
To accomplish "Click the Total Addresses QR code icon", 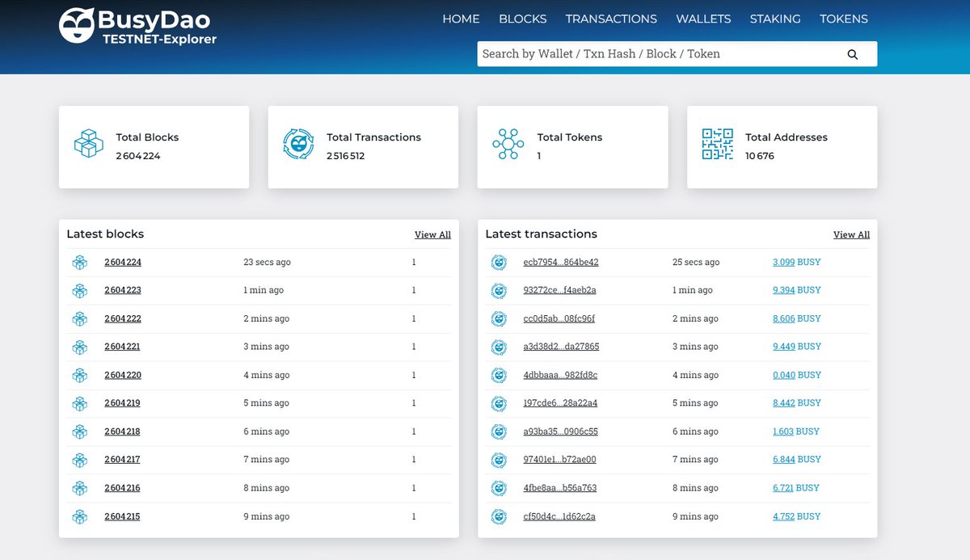I will [716, 145].
